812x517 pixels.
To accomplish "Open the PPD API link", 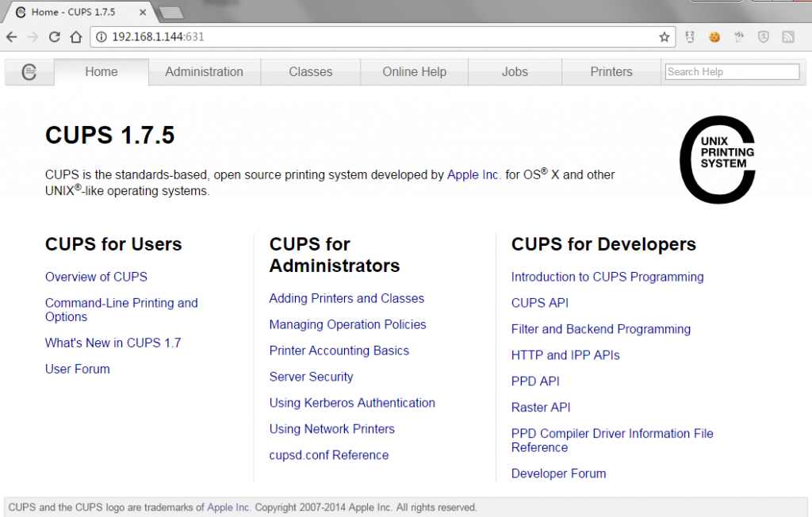I will pos(535,381).
